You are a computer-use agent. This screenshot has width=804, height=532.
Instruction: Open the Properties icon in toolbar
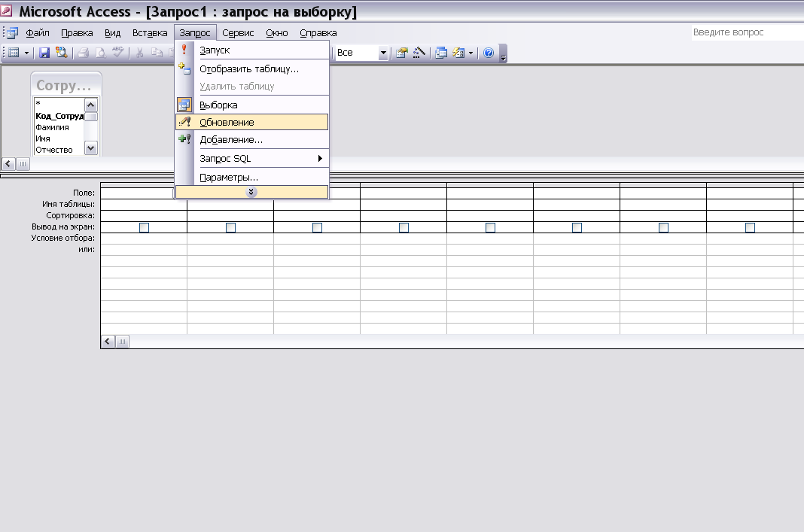tap(402, 53)
